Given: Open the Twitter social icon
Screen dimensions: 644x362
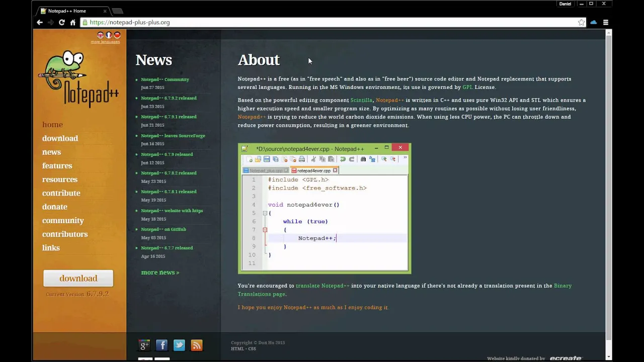Looking at the screenshot, I should (x=179, y=345).
